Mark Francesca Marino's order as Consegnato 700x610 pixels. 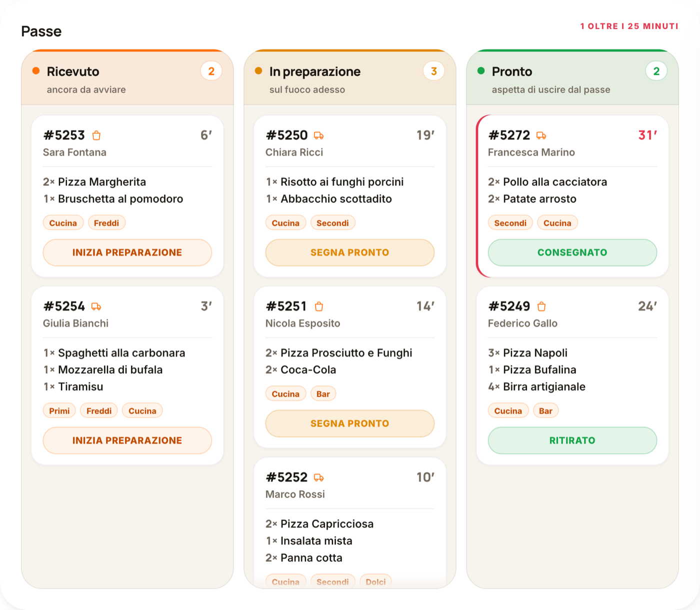[x=572, y=253]
